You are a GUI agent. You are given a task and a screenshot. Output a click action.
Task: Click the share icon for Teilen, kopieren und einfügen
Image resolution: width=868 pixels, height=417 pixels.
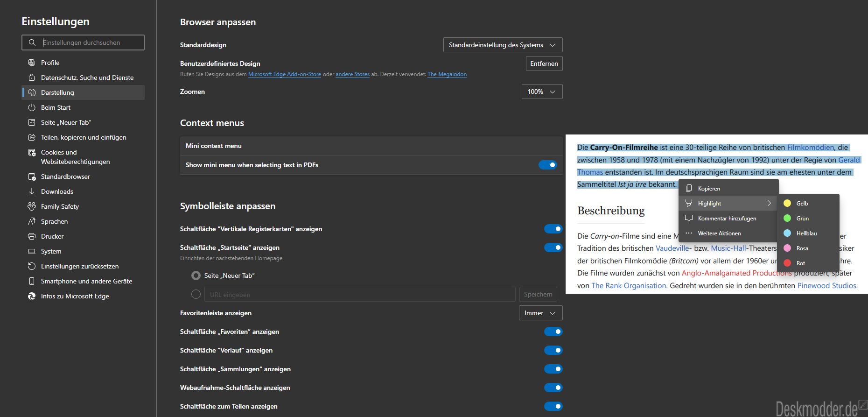click(32, 137)
